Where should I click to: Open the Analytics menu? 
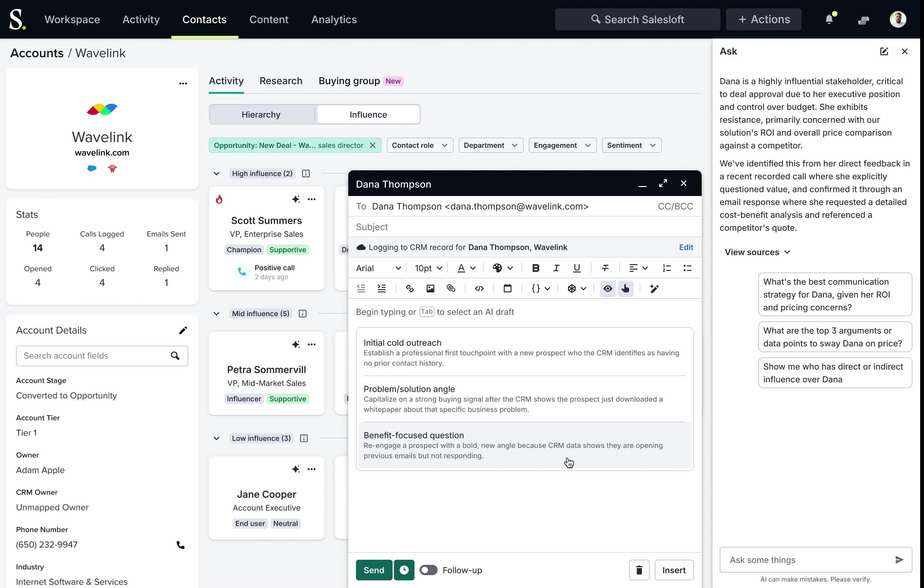pos(334,20)
